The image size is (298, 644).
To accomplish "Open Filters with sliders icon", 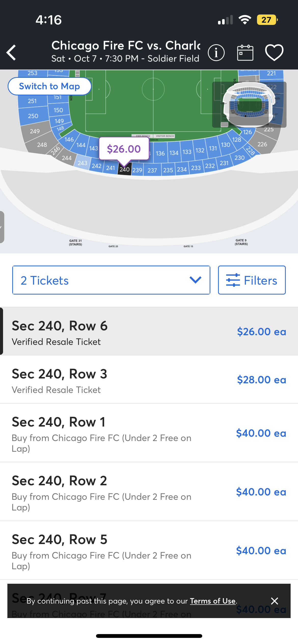I will (x=252, y=280).
